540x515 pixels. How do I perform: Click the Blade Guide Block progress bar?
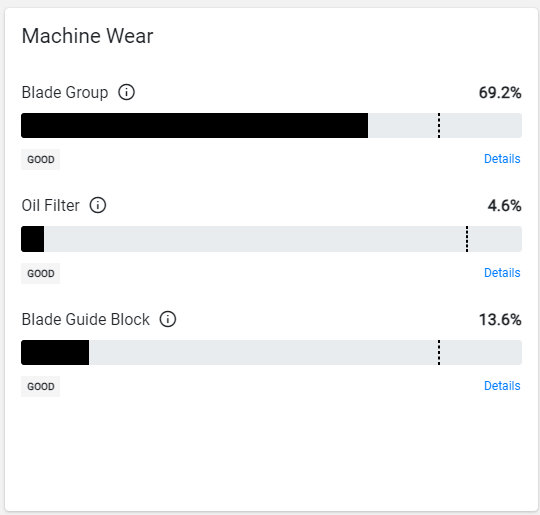pyautogui.click(x=271, y=352)
